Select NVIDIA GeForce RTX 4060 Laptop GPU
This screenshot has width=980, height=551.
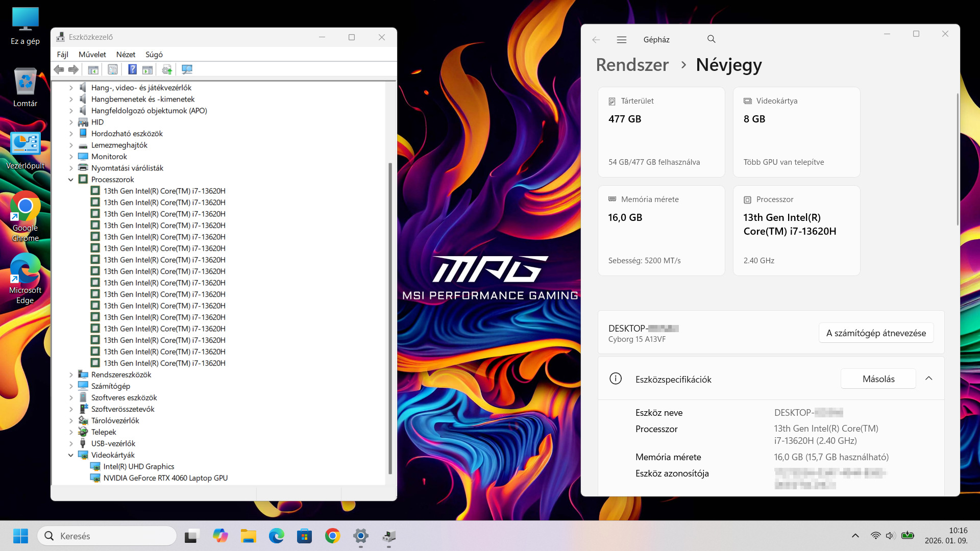pos(165,478)
